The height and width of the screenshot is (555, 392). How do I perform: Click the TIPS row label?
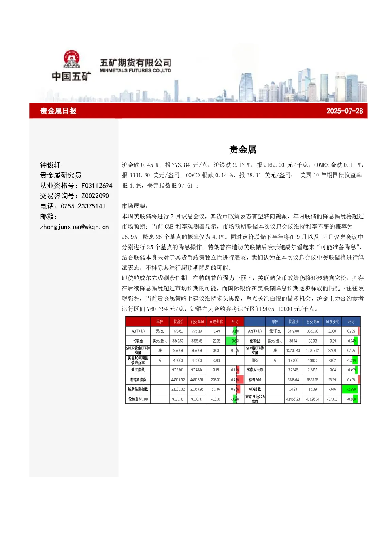pyautogui.click(x=255, y=360)
